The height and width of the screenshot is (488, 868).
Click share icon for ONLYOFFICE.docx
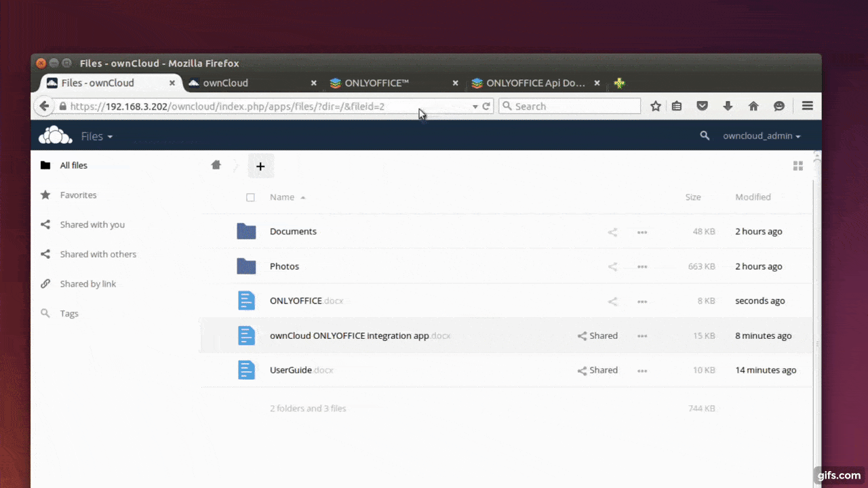(x=612, y=302)
